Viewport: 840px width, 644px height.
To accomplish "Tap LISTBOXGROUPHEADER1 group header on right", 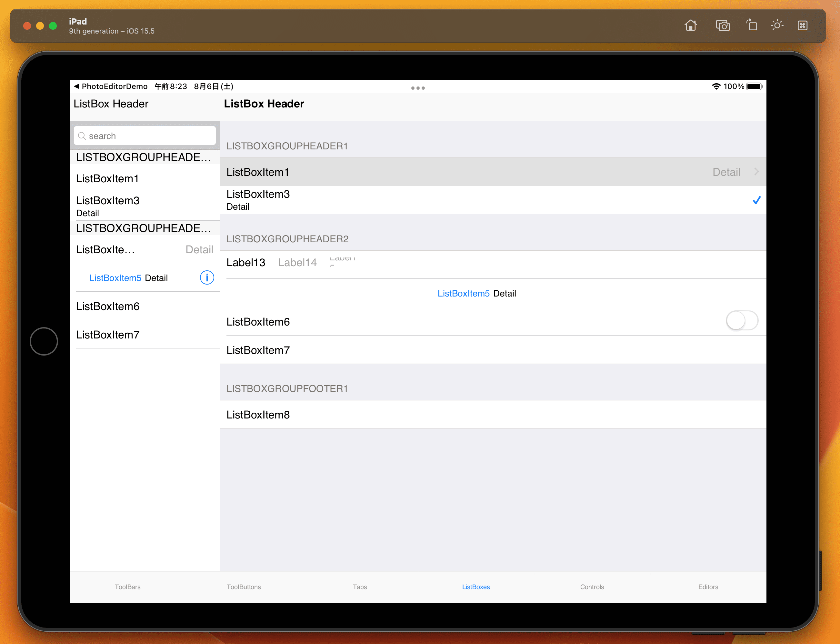I will [x=287, y=146].
